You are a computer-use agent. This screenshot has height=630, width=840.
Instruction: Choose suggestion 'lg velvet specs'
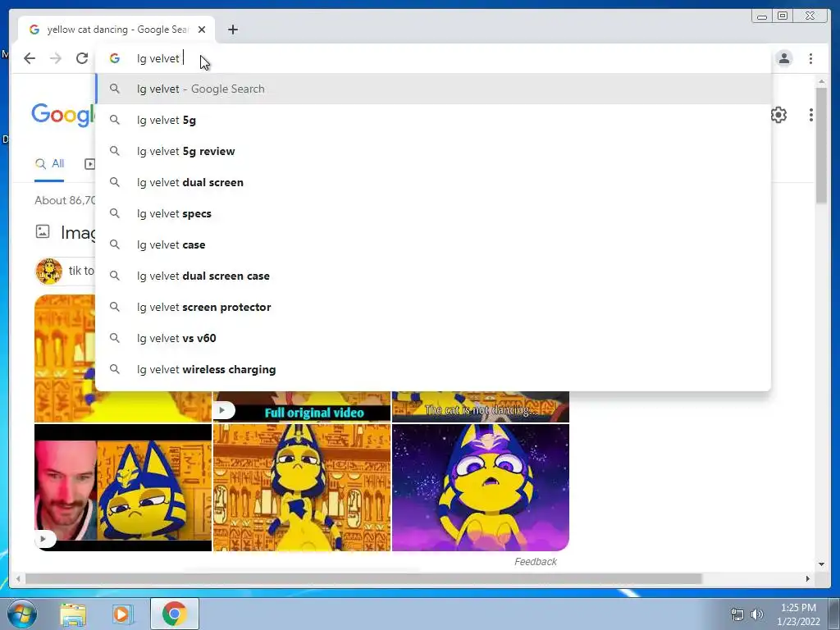pyautogui.click(x=433, y=213)
